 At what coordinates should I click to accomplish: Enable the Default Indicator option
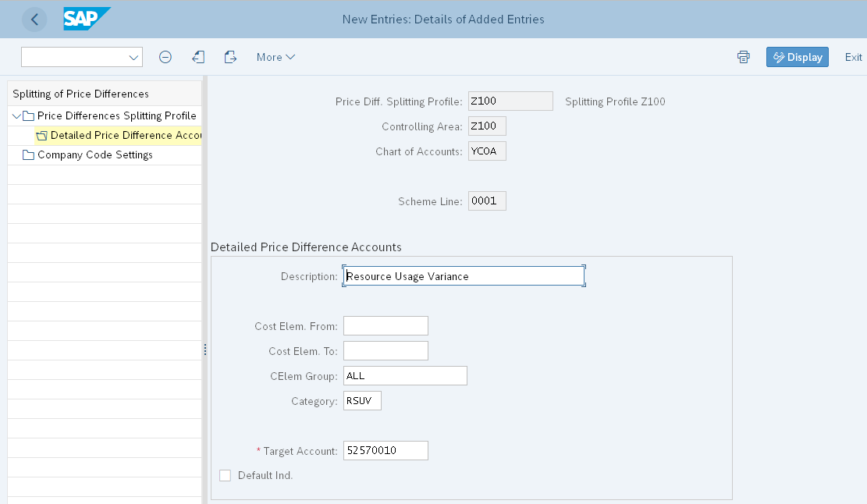pyautogui.click(x=226, y=475)
